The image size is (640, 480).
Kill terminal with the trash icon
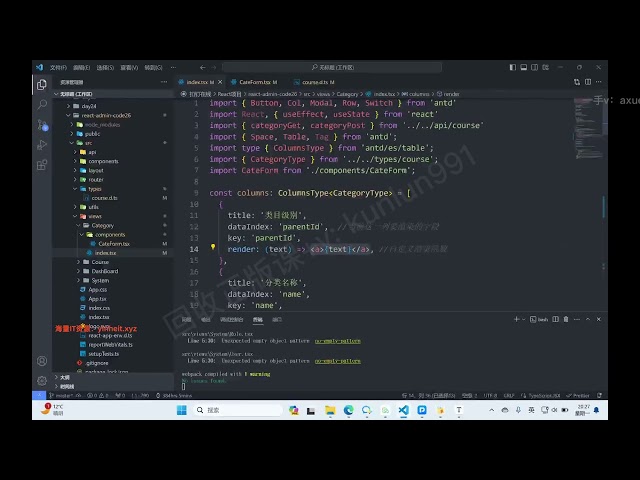[566, 319]
